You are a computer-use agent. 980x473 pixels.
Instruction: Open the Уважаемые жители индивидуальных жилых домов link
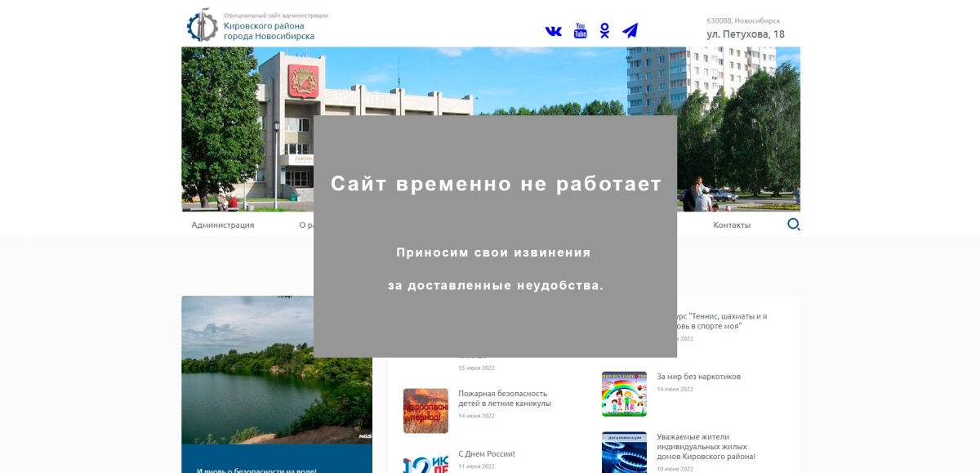706,447
